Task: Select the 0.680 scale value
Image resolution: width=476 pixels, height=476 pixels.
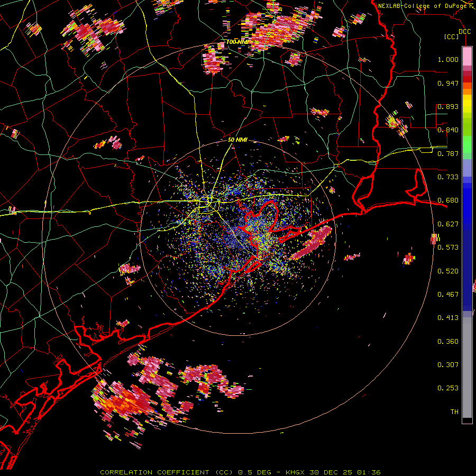Action: point(448,200)
